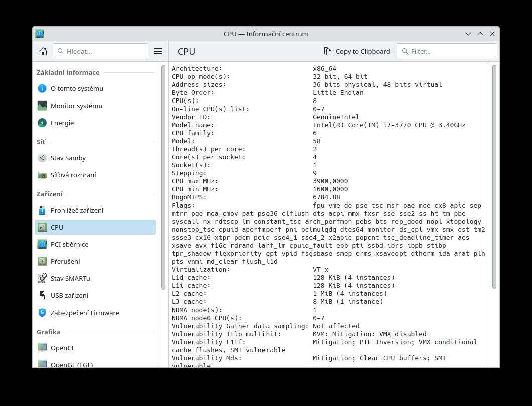Click the O tomto systému info icon
The height and width of the screenshot is (406, 532).
(42, 88)
